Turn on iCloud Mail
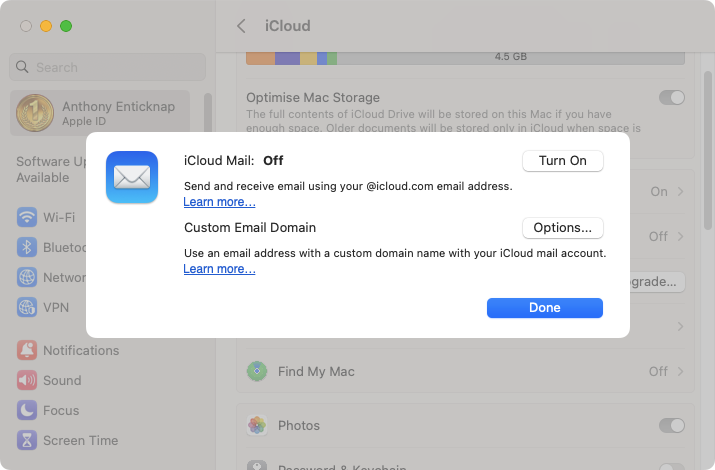The height and width of the screenshot is (470, 715). (x=562, y=161)
